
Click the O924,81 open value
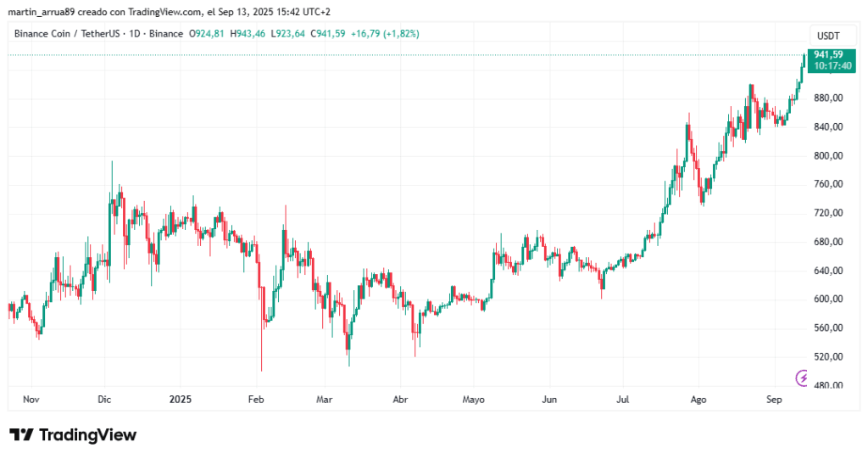(x=207, y=34)
